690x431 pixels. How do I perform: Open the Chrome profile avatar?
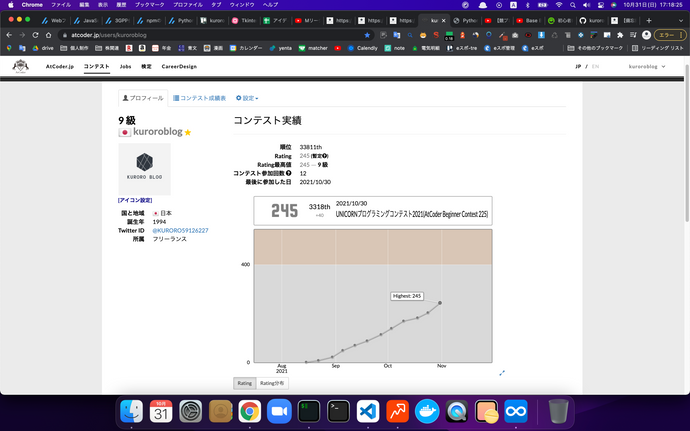pyautogui.click(x=646, y=35)
